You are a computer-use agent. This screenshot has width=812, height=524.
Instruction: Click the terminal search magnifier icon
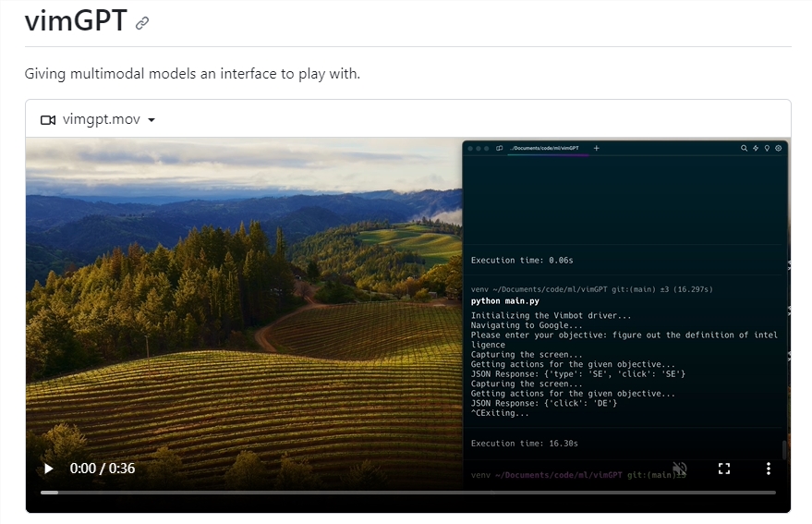point(744,148)
